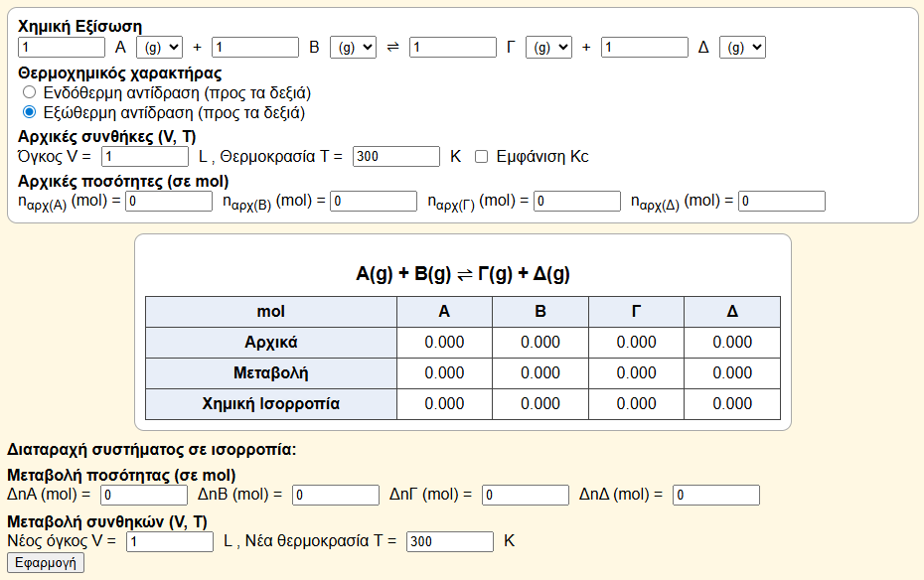Expand the phase dropdown for substance Γ

548,47
